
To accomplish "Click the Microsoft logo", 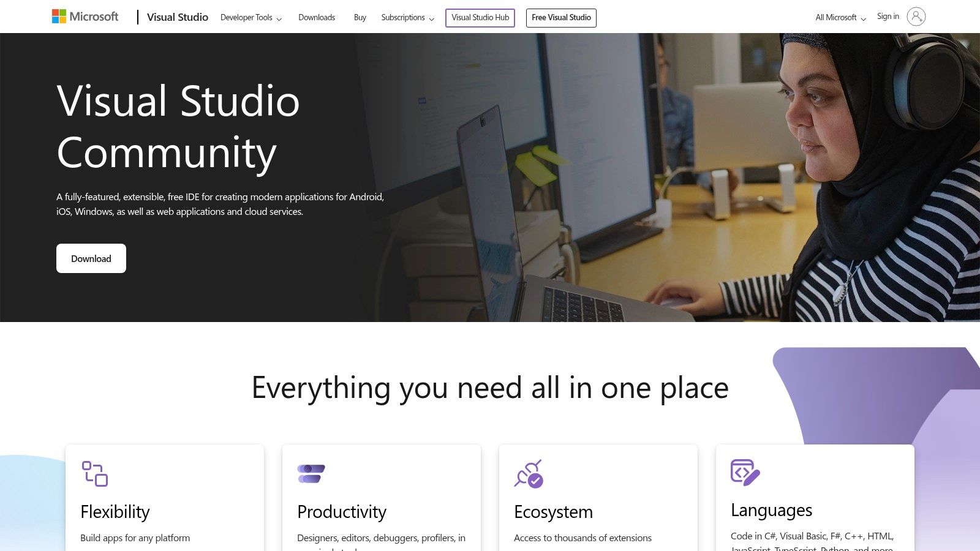I will pyautogui.click(x=85, y=17).
